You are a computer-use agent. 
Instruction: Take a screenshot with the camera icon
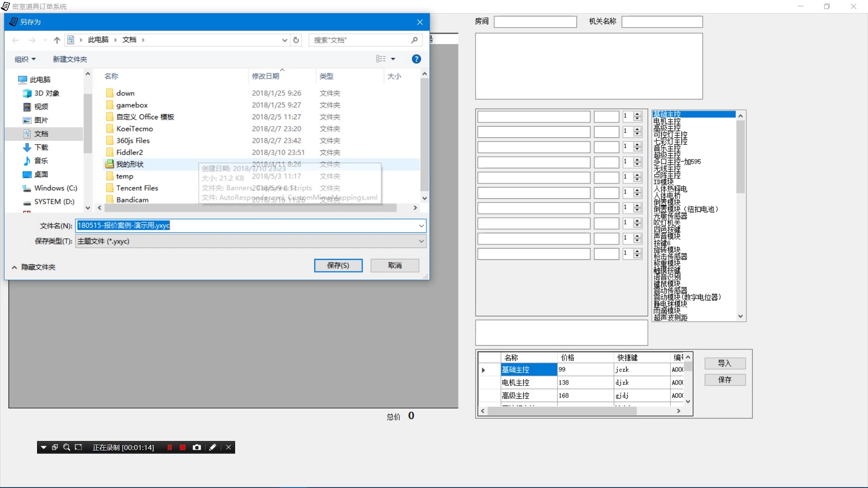197,447
